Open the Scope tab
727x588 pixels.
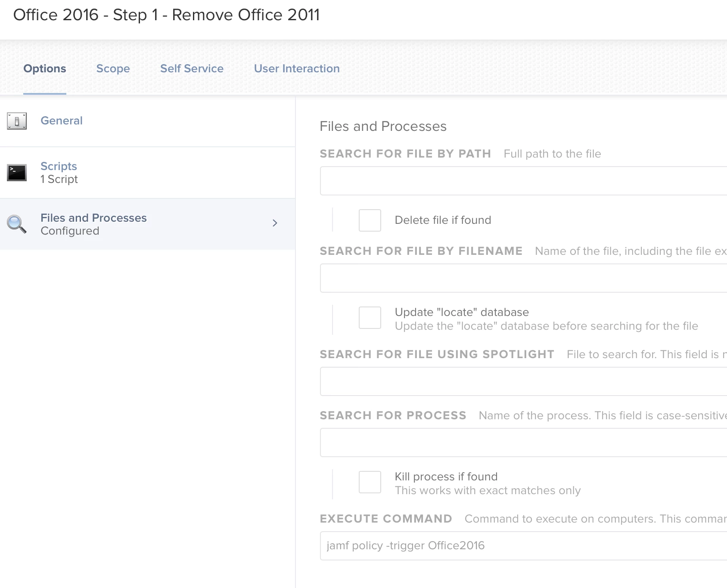coord(113,68)
